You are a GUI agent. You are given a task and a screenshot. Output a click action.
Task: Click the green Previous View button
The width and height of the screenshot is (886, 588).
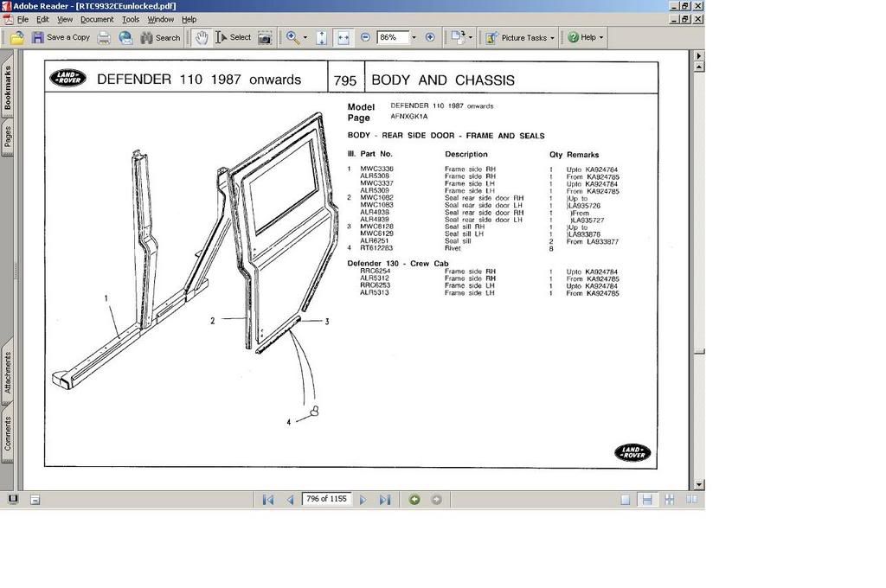tap(414, 499)
